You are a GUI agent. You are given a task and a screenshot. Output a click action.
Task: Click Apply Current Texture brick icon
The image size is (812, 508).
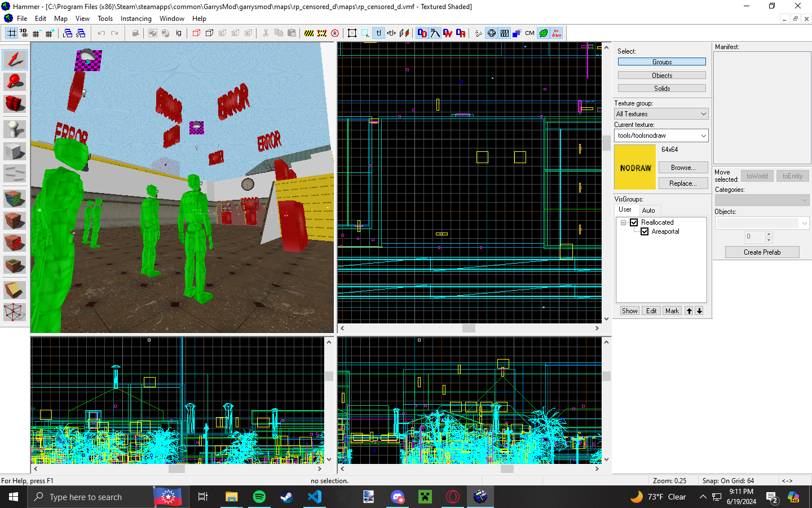click(x=15, y=221)
